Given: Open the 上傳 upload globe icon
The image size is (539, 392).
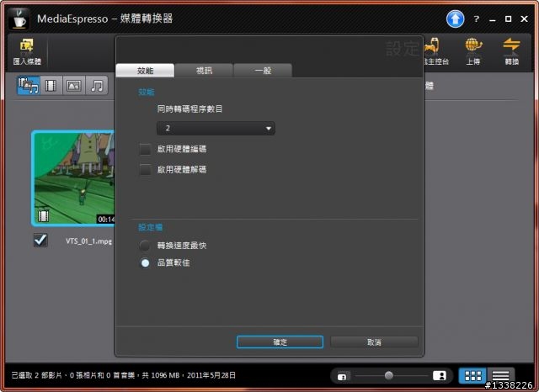Looking at the screenshot, I should point(473,51).
